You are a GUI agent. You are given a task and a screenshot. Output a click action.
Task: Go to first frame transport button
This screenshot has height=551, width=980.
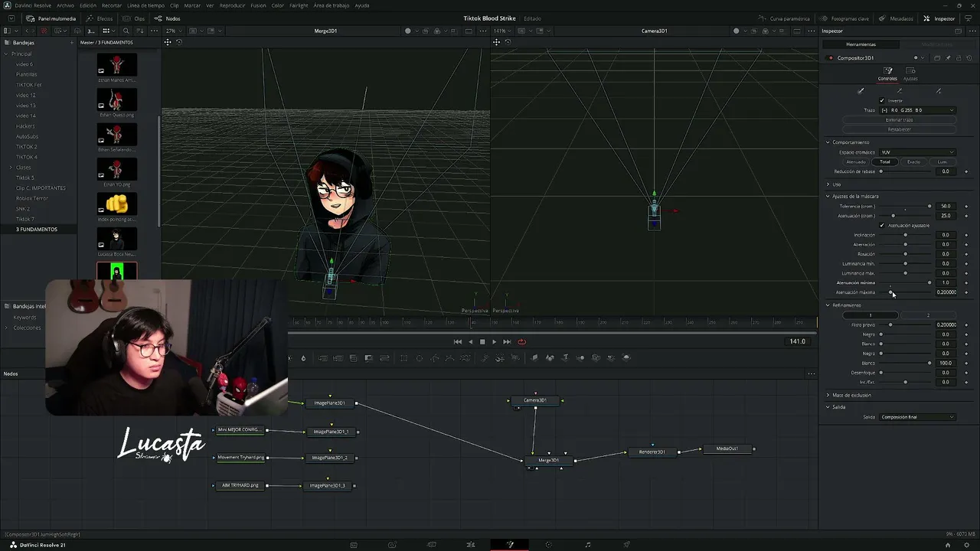tap(458, 342)
